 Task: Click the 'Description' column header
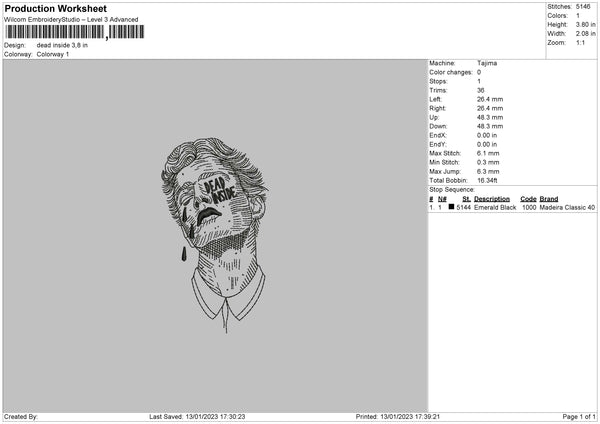492,199
